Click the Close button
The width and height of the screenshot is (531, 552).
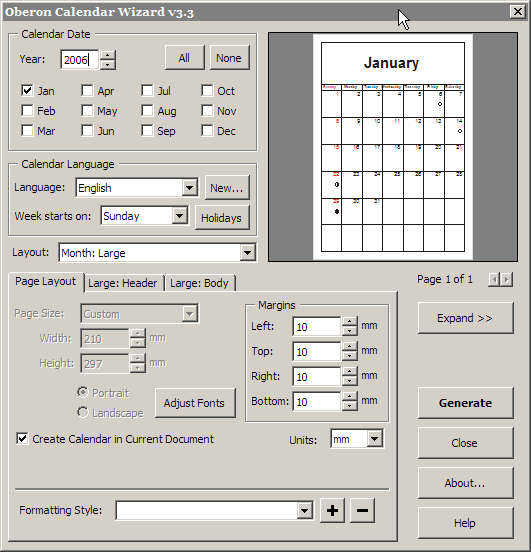[x=465, y=443]
